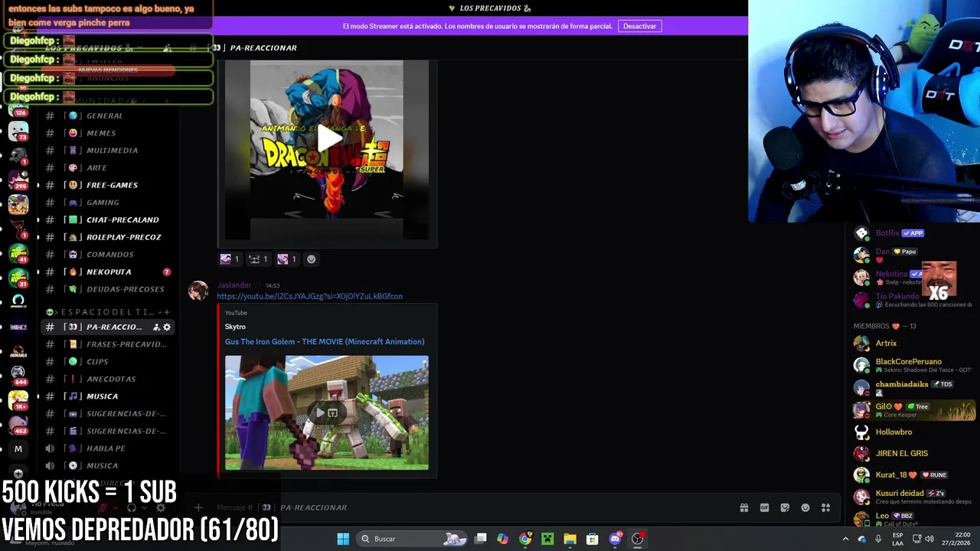The width and height of the screenshot is (980, 551).
Task: Click the Mensaje # PA-REACCIONAR input field
Action: 459,507
